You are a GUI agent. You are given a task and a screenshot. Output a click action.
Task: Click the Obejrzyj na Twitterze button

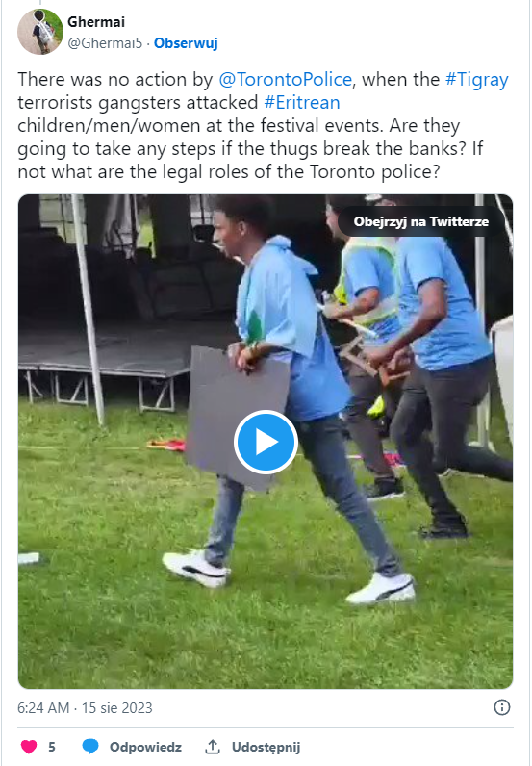click(420, 221)
